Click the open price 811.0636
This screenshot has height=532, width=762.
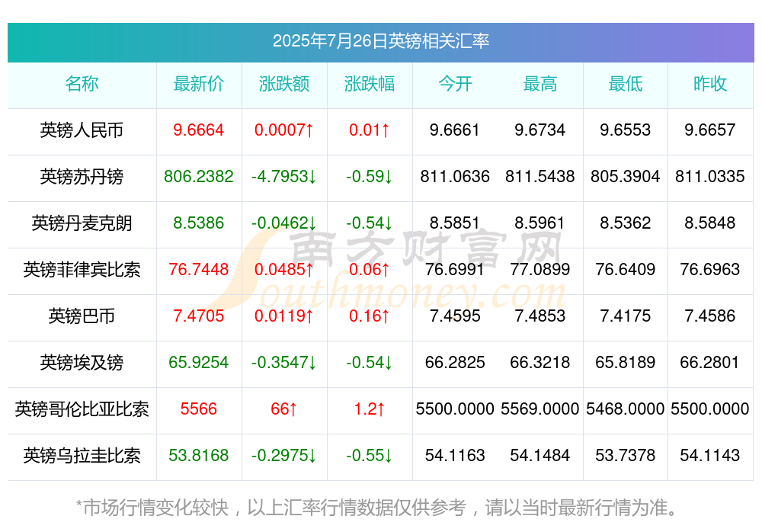click(x=455, y=176)
